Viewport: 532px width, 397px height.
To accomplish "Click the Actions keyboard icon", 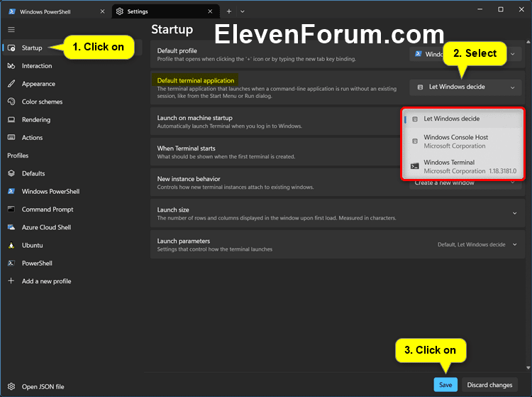I will click(x=11, y=137).
